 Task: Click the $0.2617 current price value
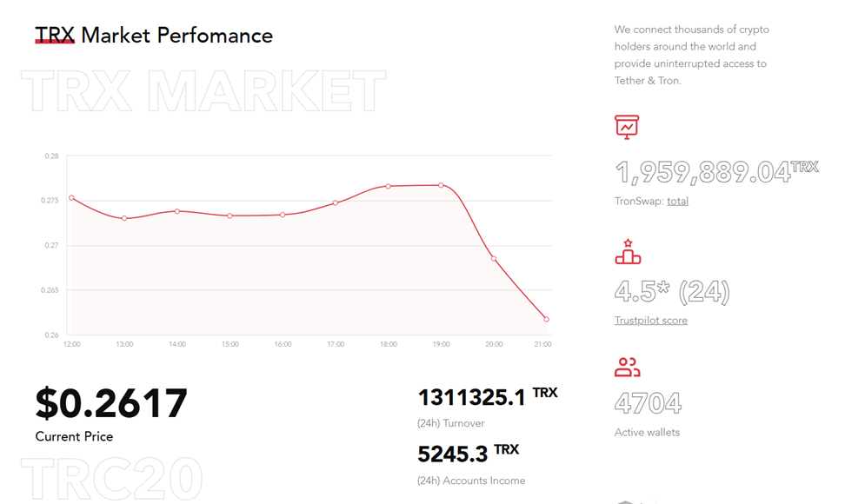(x=111, y=403)
